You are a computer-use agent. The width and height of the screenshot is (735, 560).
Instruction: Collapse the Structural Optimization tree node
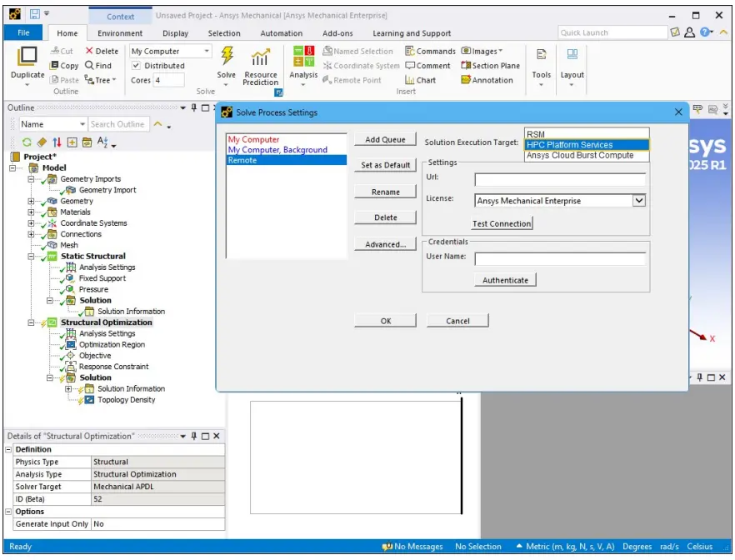coord(31,322)
